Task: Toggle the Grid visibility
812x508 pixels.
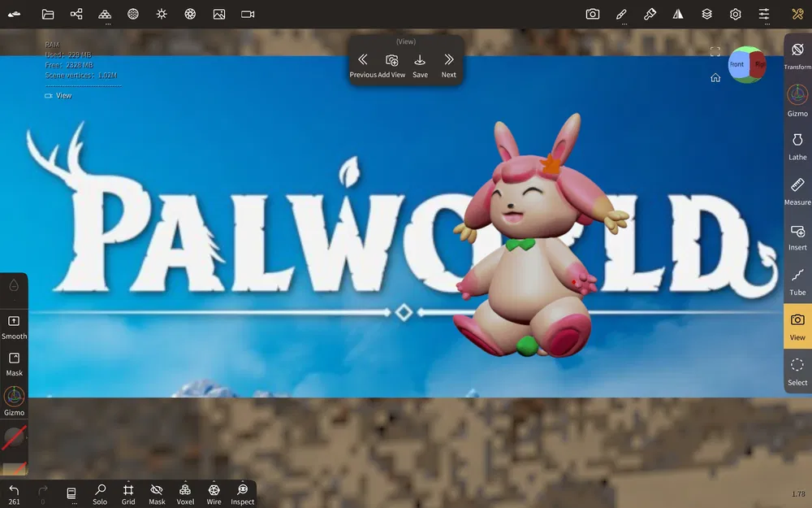Action: point(127,493)
